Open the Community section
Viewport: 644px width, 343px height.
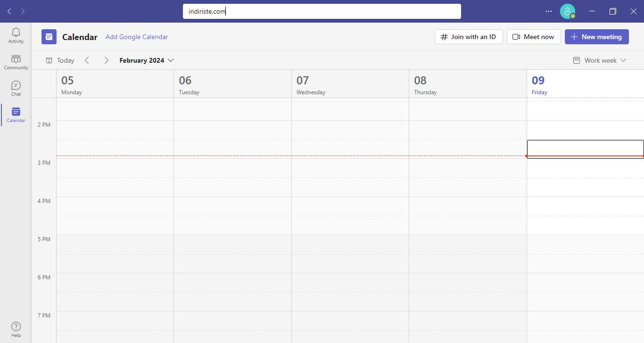coord(16,62)
